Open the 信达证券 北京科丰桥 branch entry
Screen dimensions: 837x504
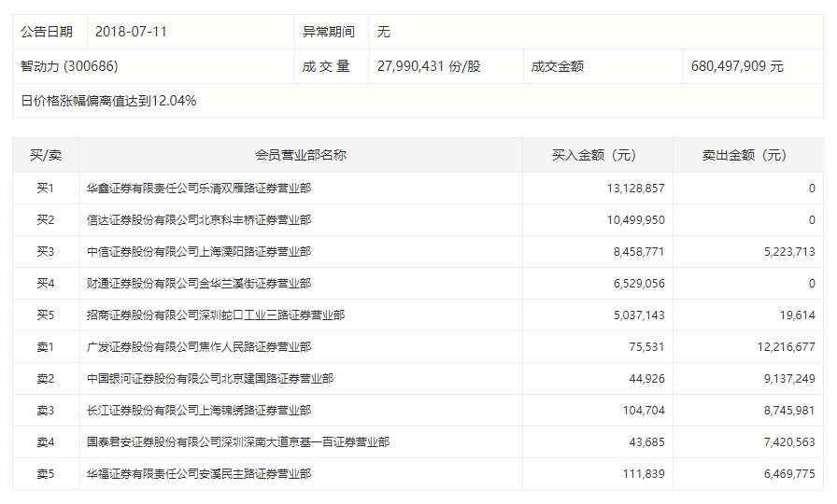pos(198,219)
